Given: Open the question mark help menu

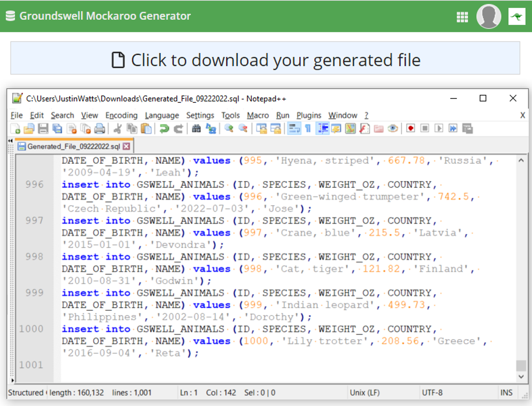Looking at the screenshot, I should 366,116.
